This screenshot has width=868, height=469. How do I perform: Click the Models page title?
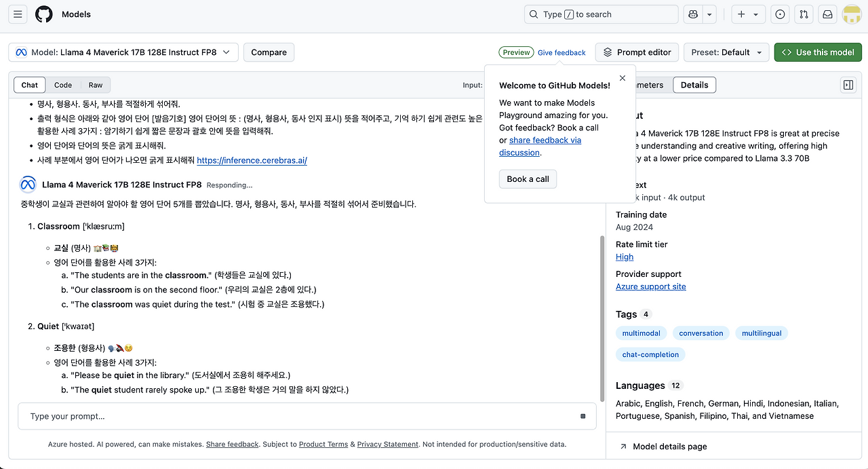[x=76, y=14]
